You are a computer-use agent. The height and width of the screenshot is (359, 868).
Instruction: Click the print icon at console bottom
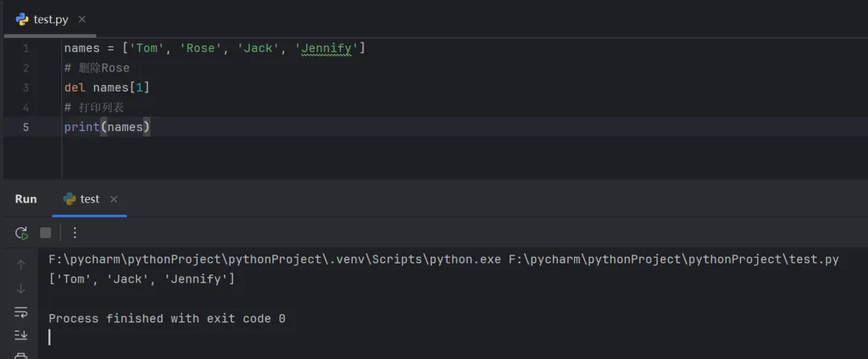point(21,356)
